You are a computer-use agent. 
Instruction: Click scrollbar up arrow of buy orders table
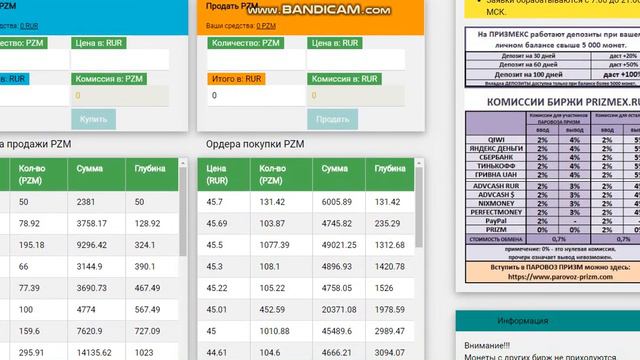pos(419,163)
